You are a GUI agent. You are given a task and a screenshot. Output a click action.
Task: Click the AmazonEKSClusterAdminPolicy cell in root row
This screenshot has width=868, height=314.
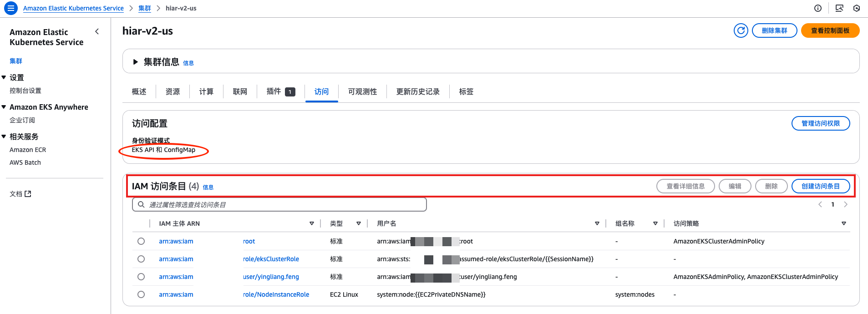[x=719, y=241]
